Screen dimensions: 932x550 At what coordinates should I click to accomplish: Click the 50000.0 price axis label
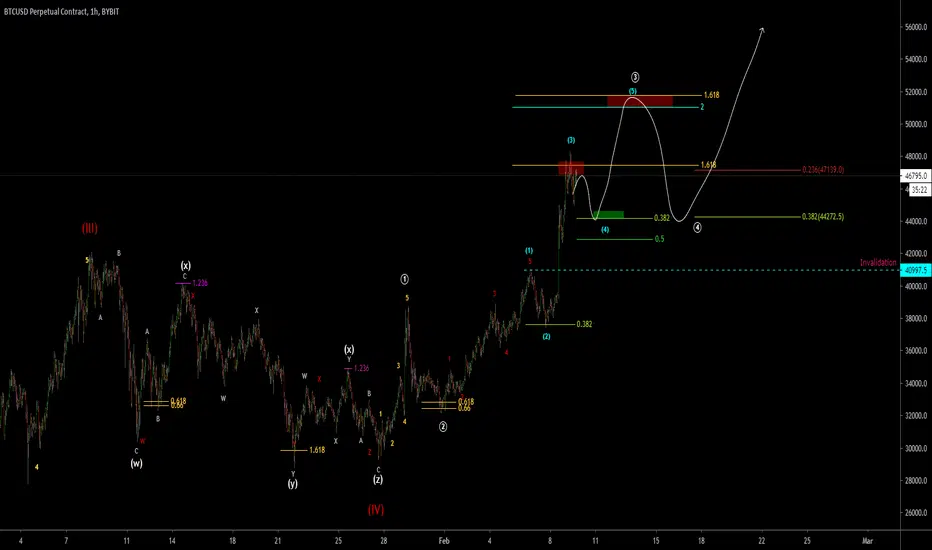916,124
